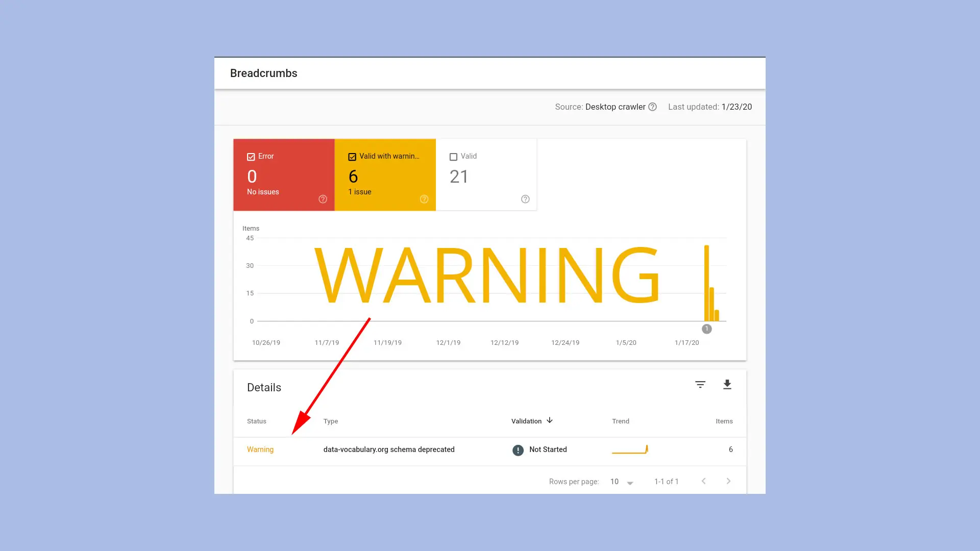Sort by the Status column header
Screen dimensions: 980x551
[257, 421]
